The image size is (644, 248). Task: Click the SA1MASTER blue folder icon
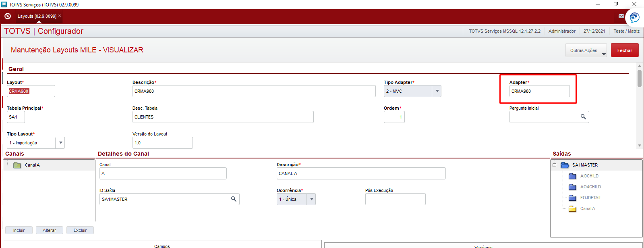(x=565, y=165)
